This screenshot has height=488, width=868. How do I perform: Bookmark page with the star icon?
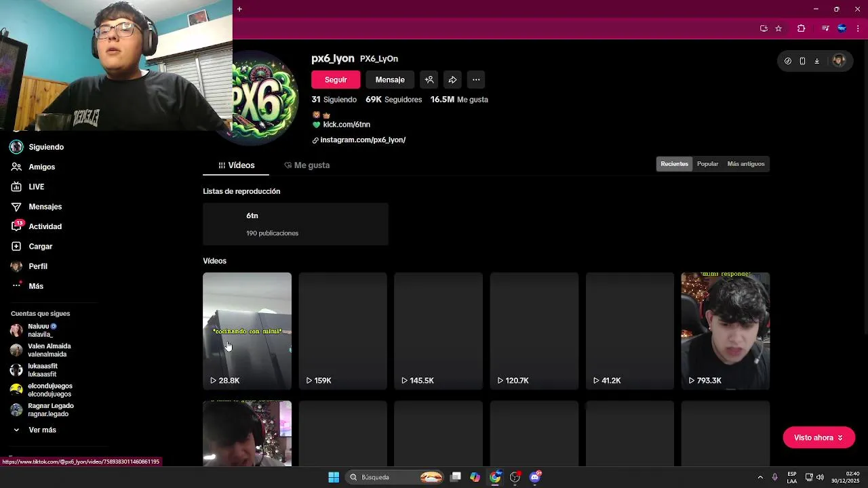click(778, 28)
